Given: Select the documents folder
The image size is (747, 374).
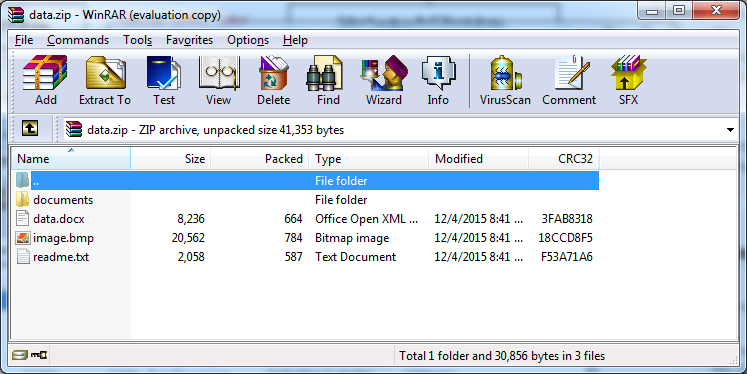Looking at the screenshot, I should tap(63, 200).
